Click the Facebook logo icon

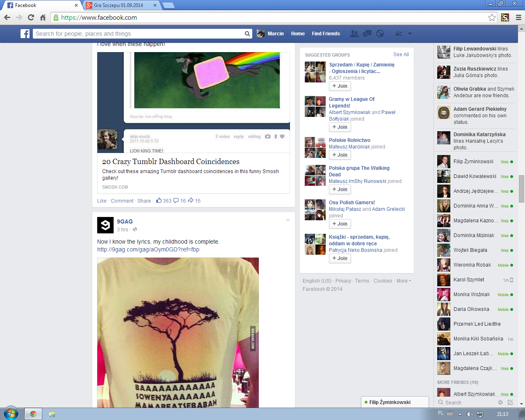pos(25,34)
